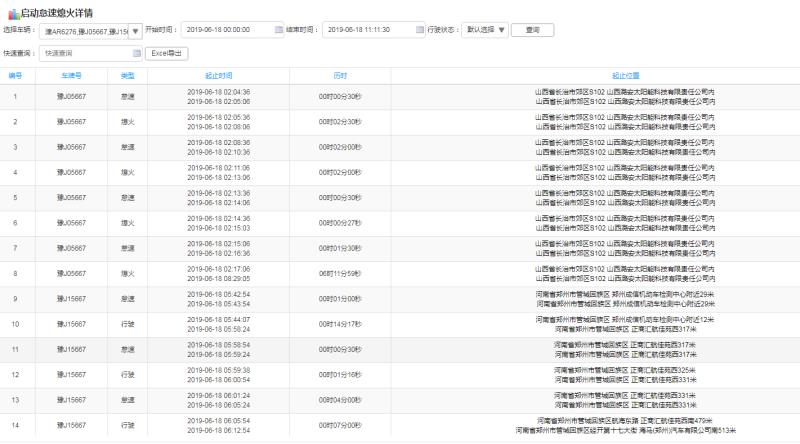The width and height of the screenshot is (800, 444).
Task: Select row 14 location cell
Action: [x=625, y=425]
